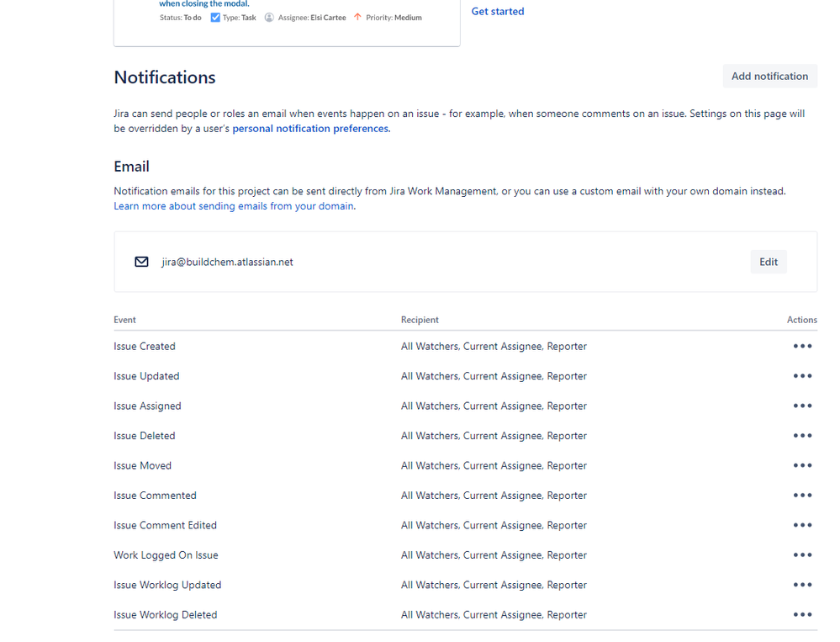Viewport: 840px width, 642px height.
Task: Click the Task type checkbox icon
Action: [215, 18]
